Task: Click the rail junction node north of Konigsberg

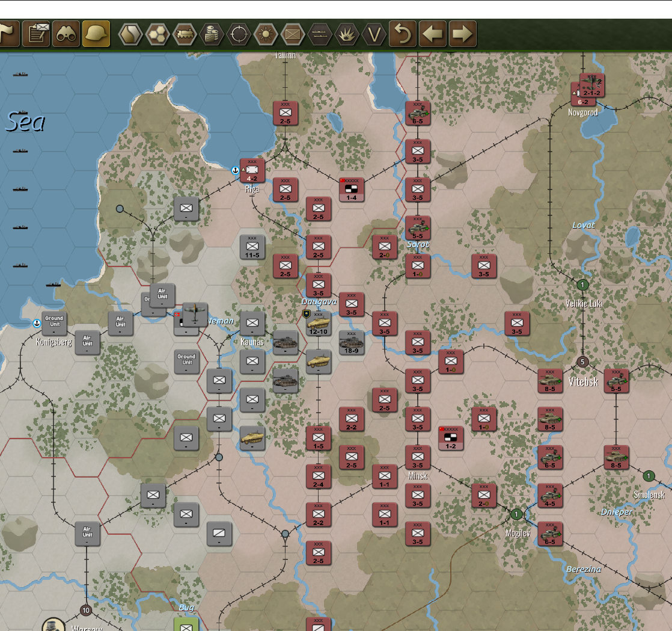Action: [120, 209]
